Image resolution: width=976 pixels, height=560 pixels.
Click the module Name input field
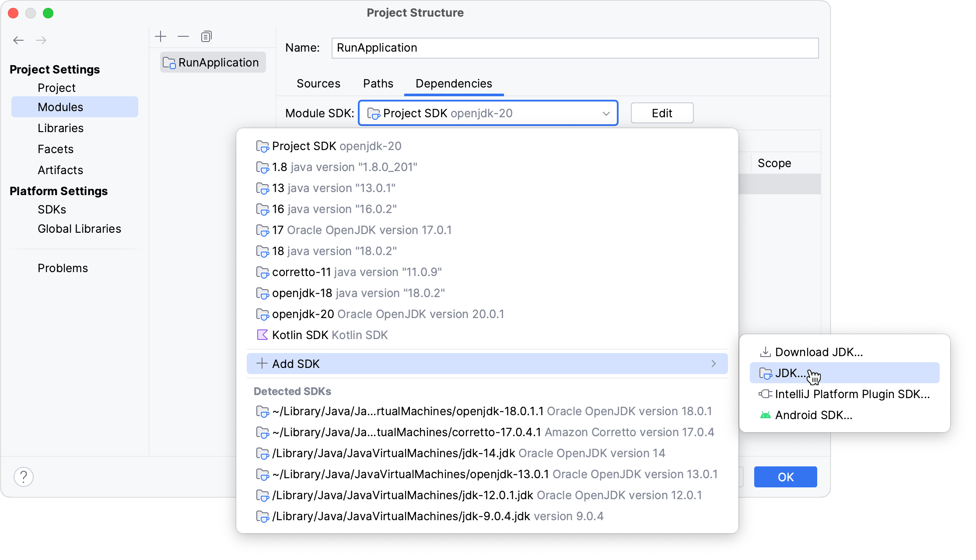pos(574,48)
